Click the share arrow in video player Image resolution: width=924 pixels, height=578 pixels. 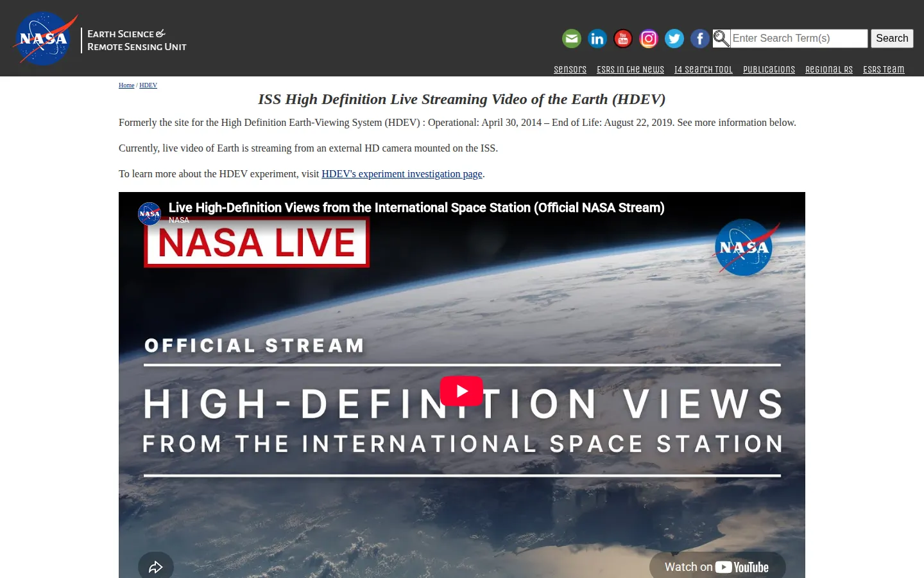coord(156,567)
